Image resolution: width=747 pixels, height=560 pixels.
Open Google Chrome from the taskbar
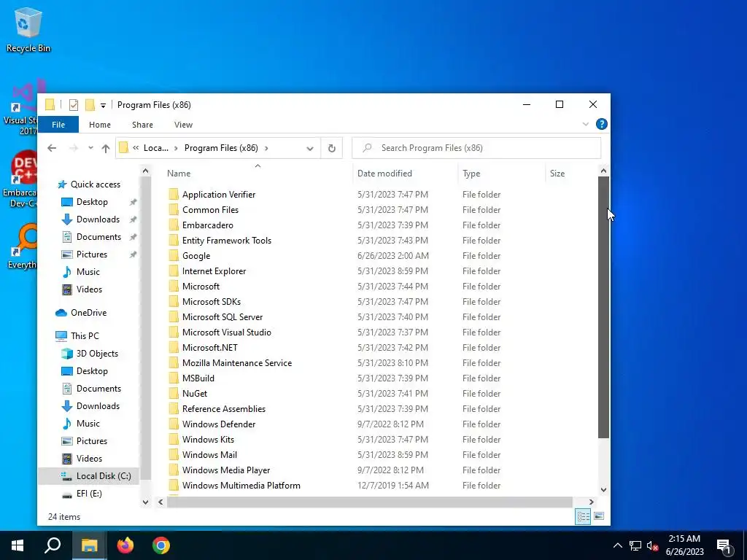pos(161,545)
